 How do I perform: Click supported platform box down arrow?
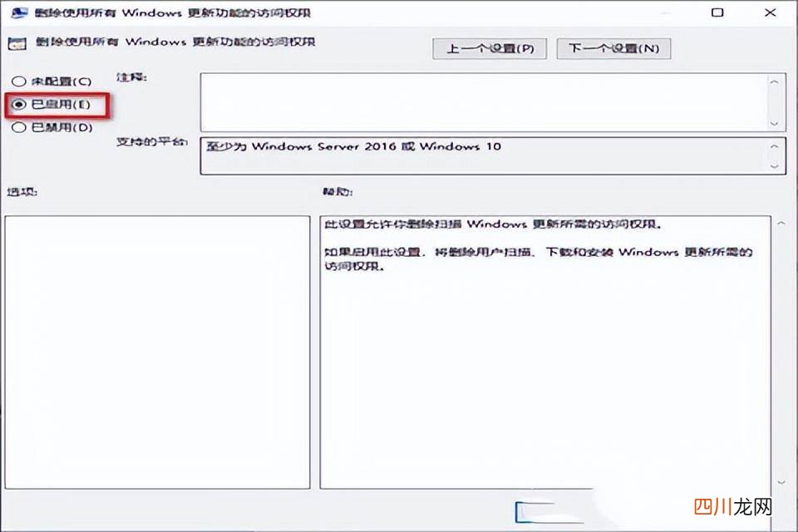(x=774, y=166)
